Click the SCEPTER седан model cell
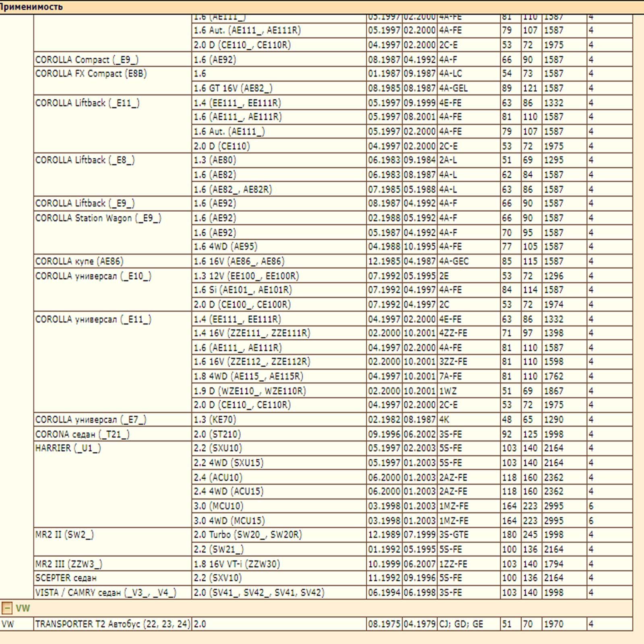This screenshot has height=644, width=644. coord(66,578)
